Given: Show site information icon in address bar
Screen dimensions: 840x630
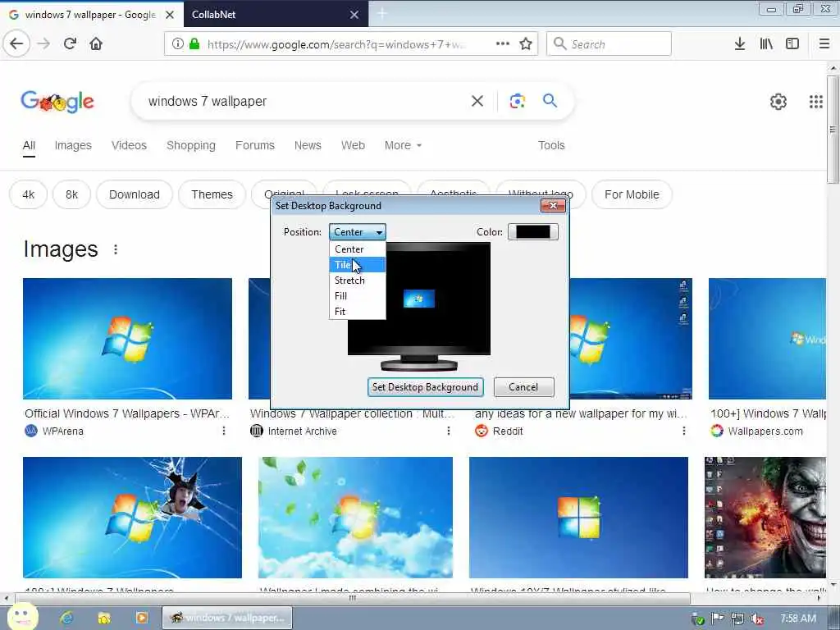Looking at the screenshot, I should click(178, 44).
